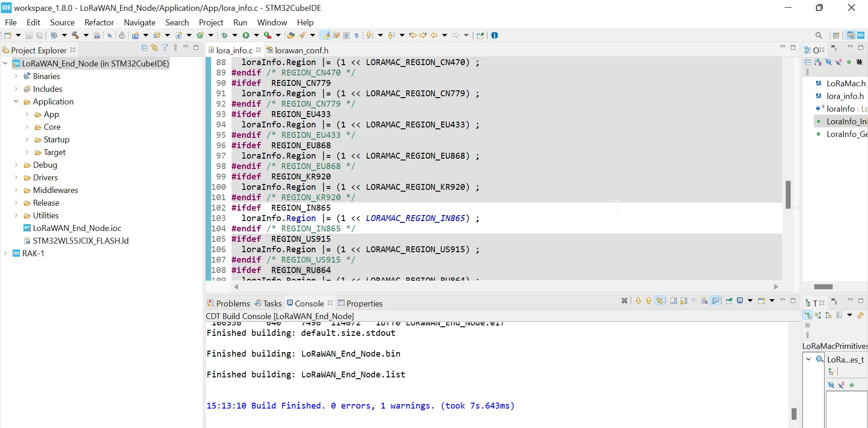Click the Outline horizontal scrollbar thumb
Image resolution: width=868 pixels, height=428 pixels.
pos(823,287)
